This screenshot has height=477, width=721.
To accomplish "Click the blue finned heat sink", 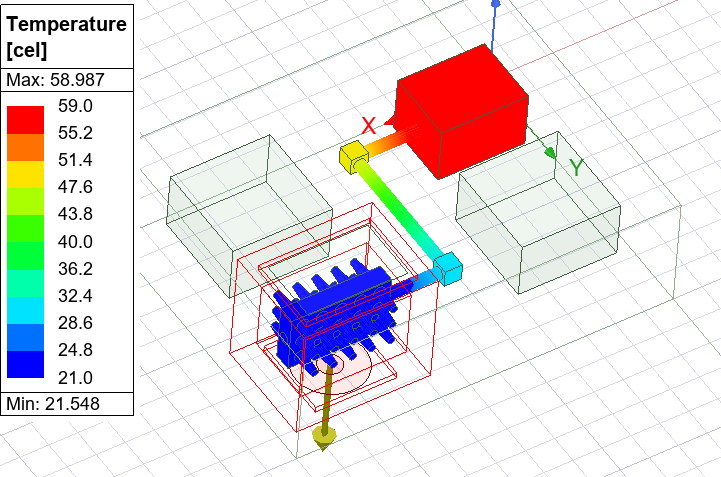I will [x=335, y=315].
